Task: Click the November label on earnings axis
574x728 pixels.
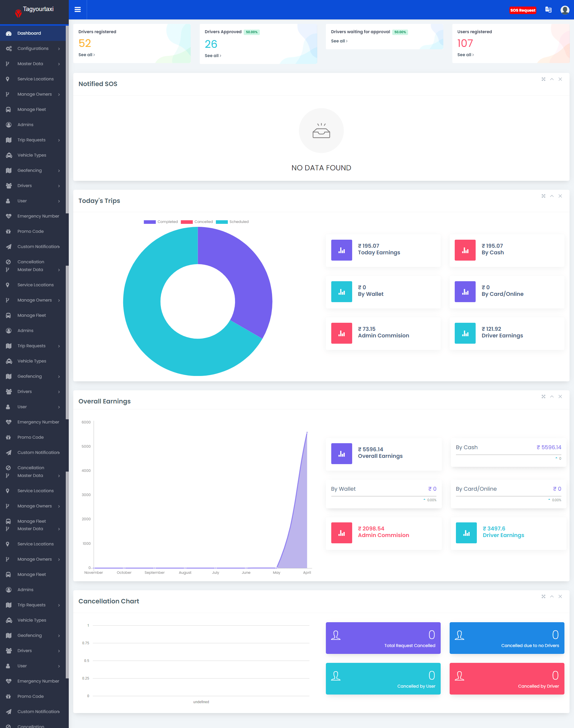Action: pos(94,573)
